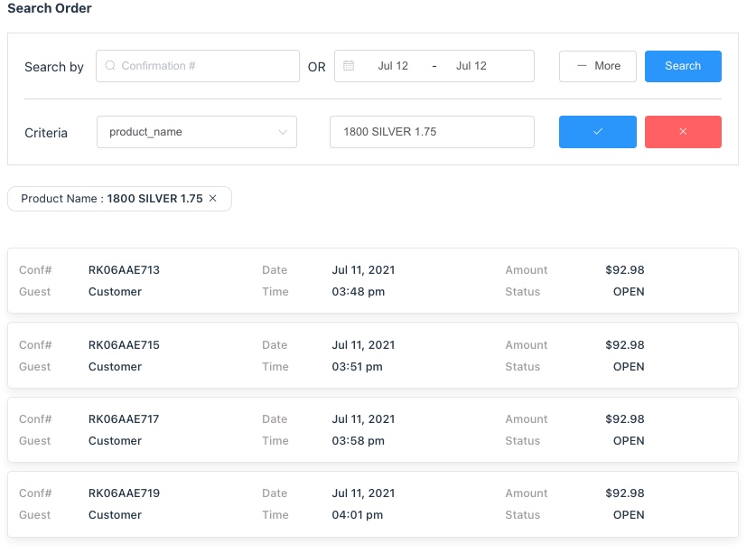
Task: Select the end date Jul 12
Action: pyautogui.click(x=471, y=66)
